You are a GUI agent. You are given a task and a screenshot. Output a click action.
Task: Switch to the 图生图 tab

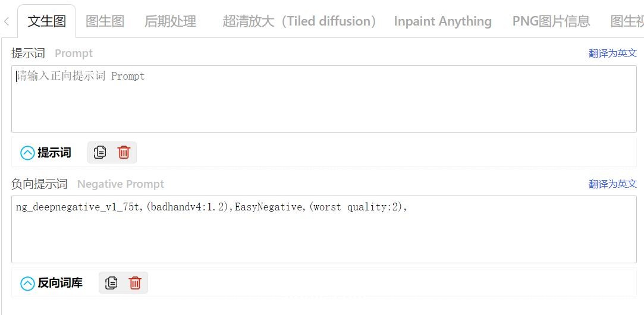click(x=105, y=21)
